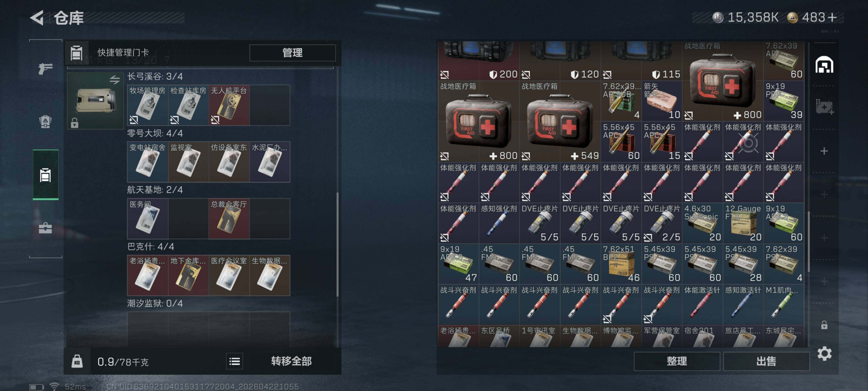Toggle the lock on the keycard case
868x391 pixels.
click(75, 123)
